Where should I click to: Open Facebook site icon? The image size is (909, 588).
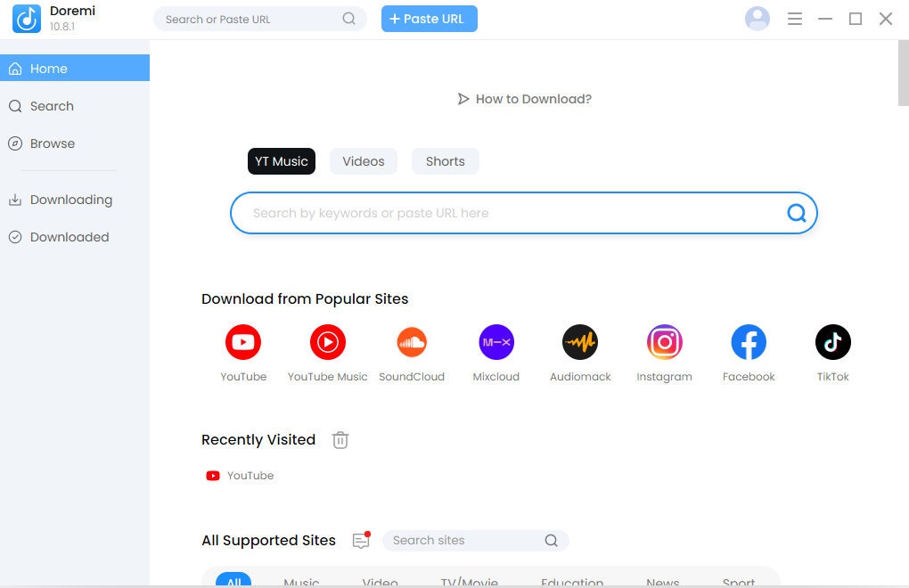coord(749,342)
